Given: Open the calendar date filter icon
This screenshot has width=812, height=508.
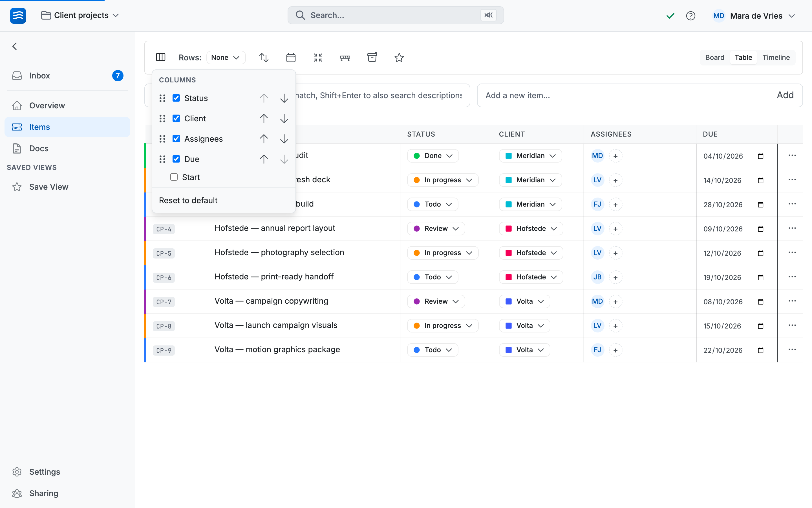Looking at the screenshot, I should [291, 58].
